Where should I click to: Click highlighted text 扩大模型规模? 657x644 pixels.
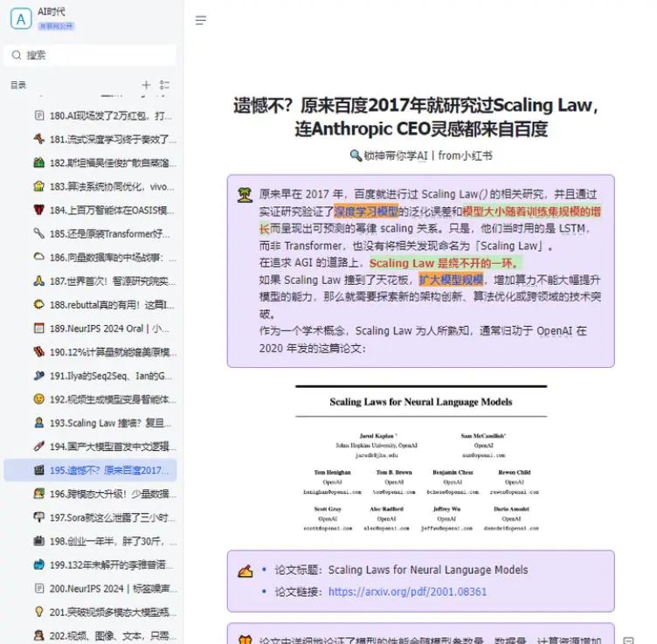click(x=452, y=280)
